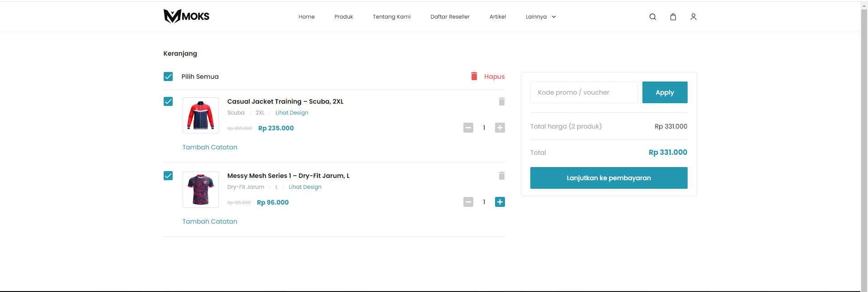Delete Casual Jacket Training with trash icon

tap(501, 101)
